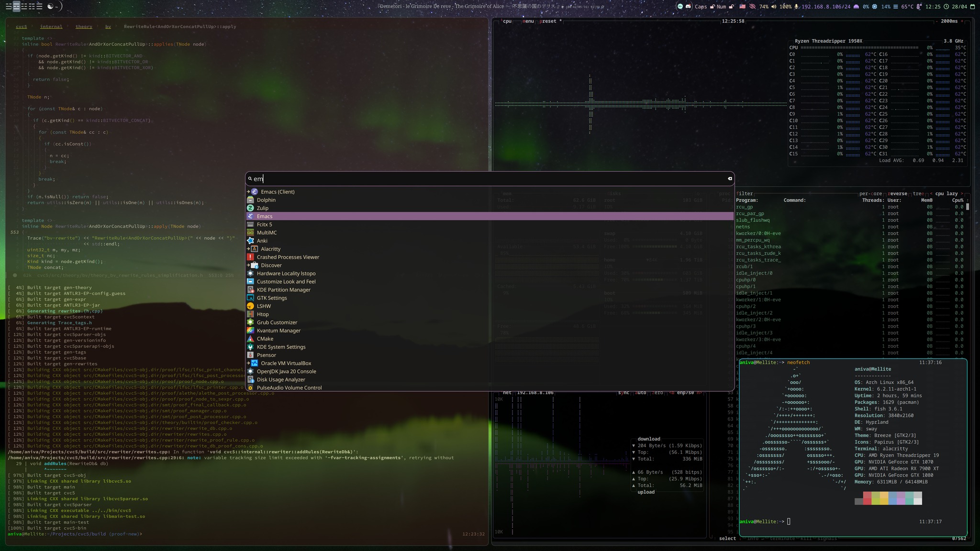This screenshot has height=551, width=980.
Task: Open Htop entry in launcher
Action: click(x=490, y=314)
